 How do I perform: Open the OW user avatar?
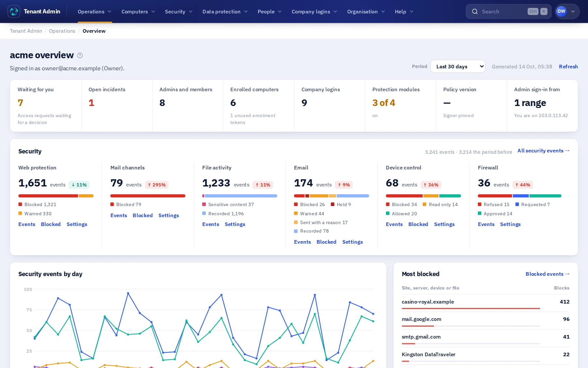561,11
